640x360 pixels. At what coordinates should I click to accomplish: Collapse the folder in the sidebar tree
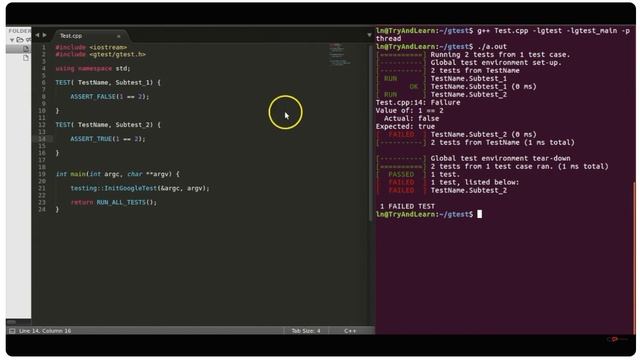[x=12, y=40]
